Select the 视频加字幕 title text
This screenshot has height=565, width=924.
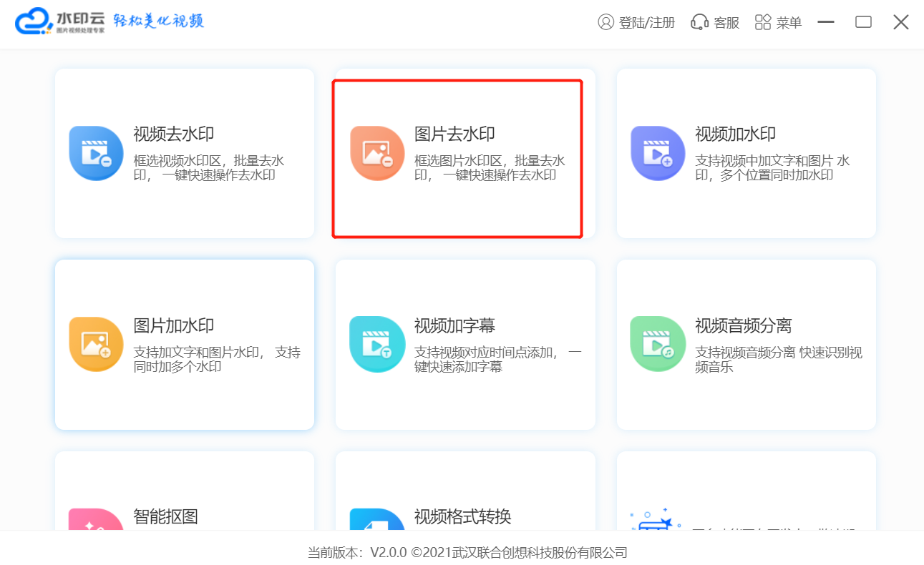point(454,325)
